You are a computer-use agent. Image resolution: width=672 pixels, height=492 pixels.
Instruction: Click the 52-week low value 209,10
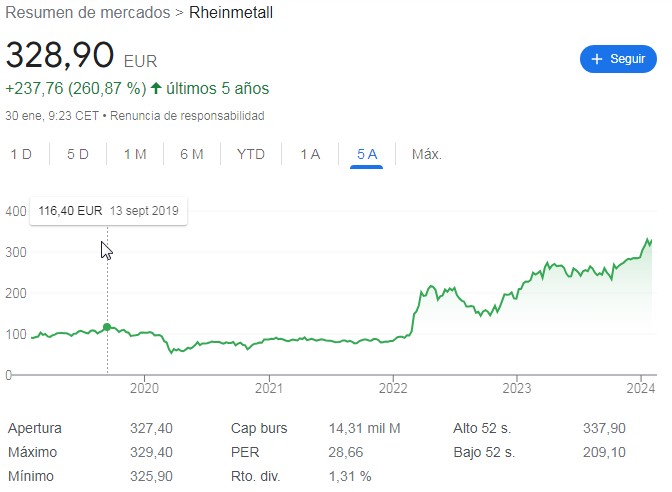pos(604,452)
